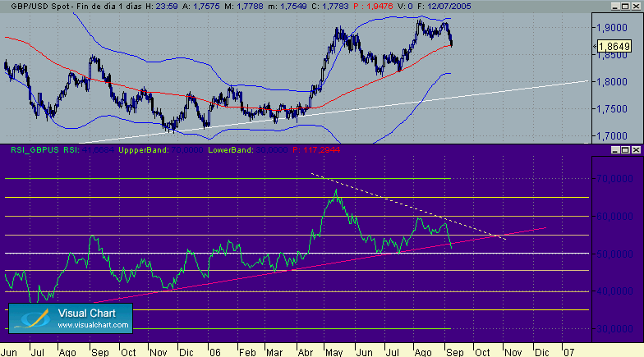The height and width of the screenshot is (357, 644).
Task: Select the yellow dashed descending RSI trendline
Action: click(411, 207)
